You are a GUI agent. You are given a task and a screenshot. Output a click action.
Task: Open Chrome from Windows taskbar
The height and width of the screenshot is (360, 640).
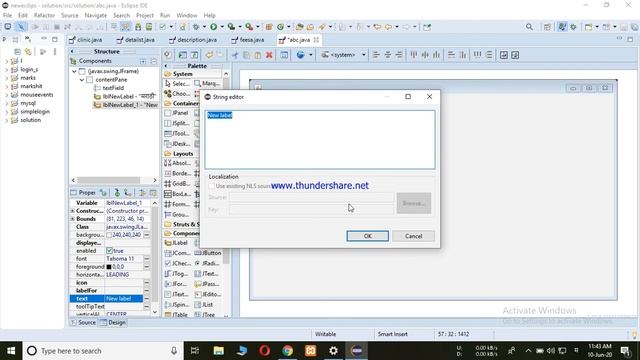[x=287, y=351]
